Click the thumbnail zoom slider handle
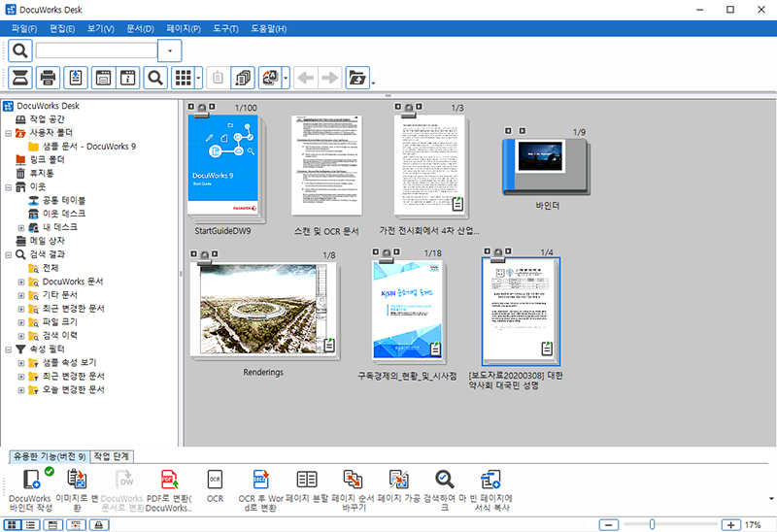Screen dimensions: 777x532 pos(652,524)
